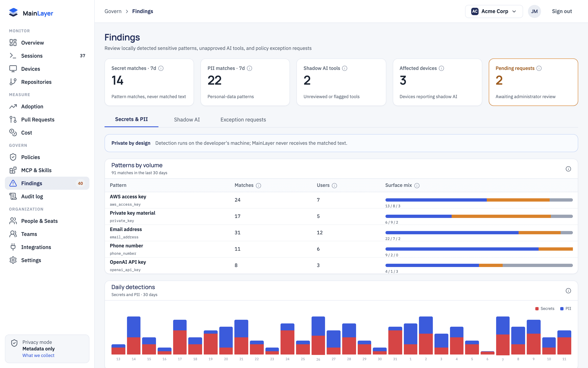
Task: Open Audit log via the scroll icon
Action: tap(13, 196)
